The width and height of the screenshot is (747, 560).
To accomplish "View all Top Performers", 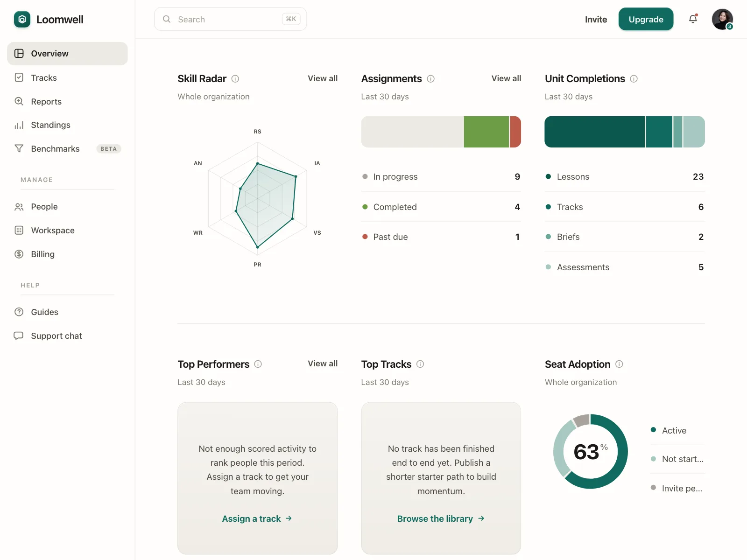I will point(323,364).
